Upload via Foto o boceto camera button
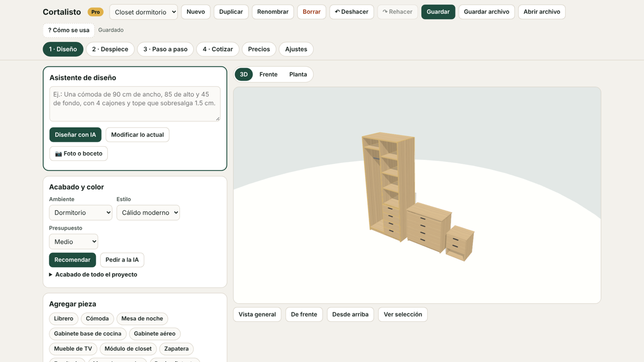Viewport: 644px width, 362px height. [x=78, y=153]
